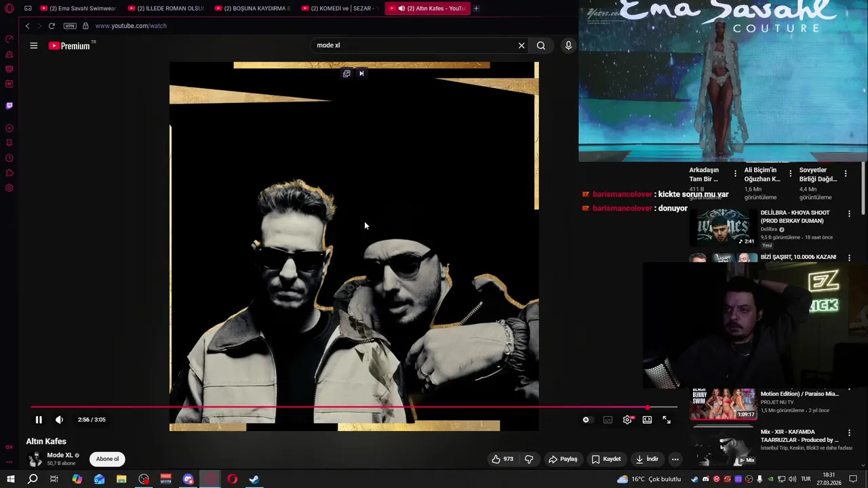
Task: Open the Paraiso Mia bikini video thumbnail
Action: pyautogui.click(x=724, y=404)
